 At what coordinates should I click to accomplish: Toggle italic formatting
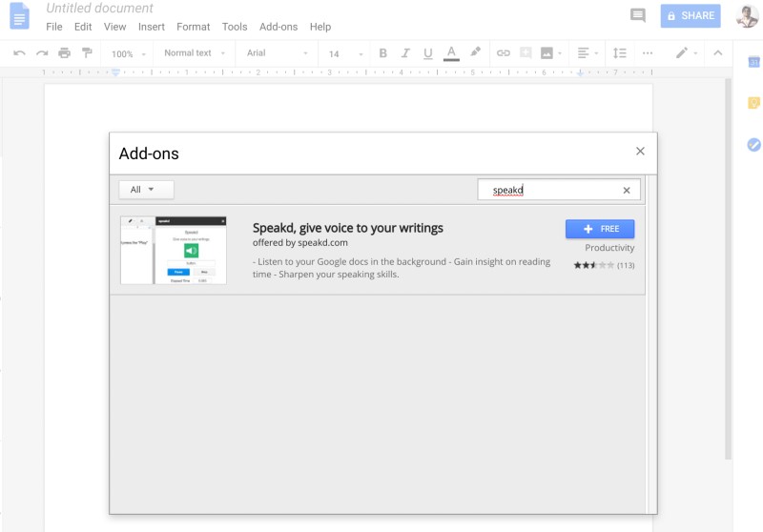(x=405, y=53)
